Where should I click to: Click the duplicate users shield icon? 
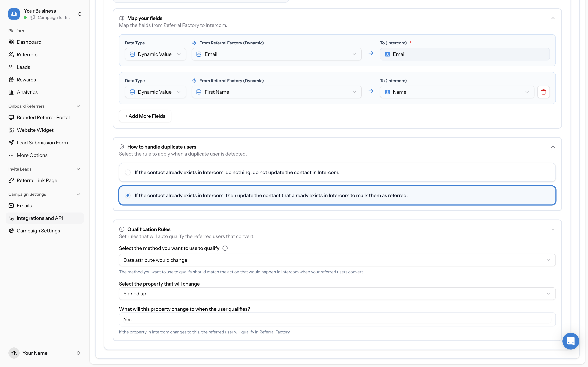tap(122, 147)
